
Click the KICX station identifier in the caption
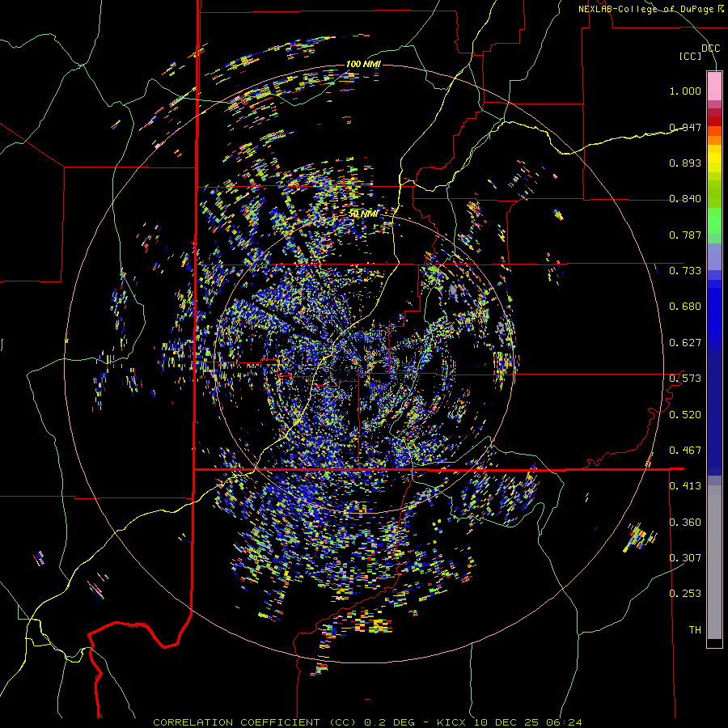click(451, 722)
